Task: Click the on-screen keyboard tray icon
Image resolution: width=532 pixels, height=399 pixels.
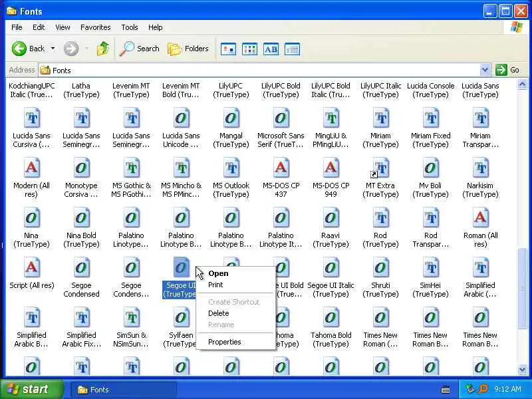Action: click(446, 390)
